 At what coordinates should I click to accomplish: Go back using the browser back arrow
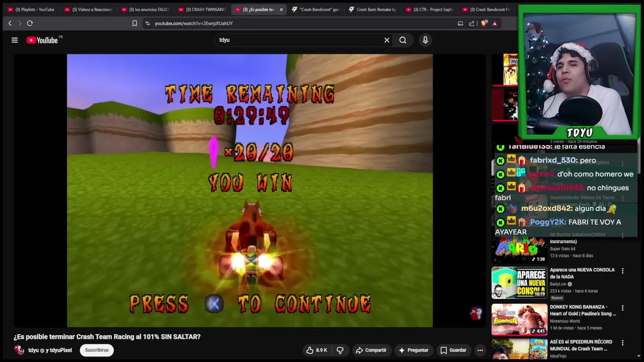(x=10, y=23)
